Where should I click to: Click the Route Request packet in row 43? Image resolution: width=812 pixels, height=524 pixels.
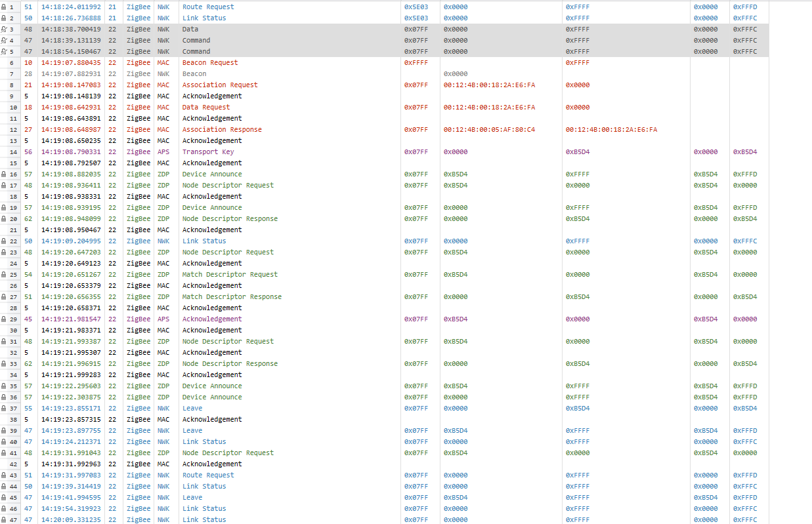[208, 475]
